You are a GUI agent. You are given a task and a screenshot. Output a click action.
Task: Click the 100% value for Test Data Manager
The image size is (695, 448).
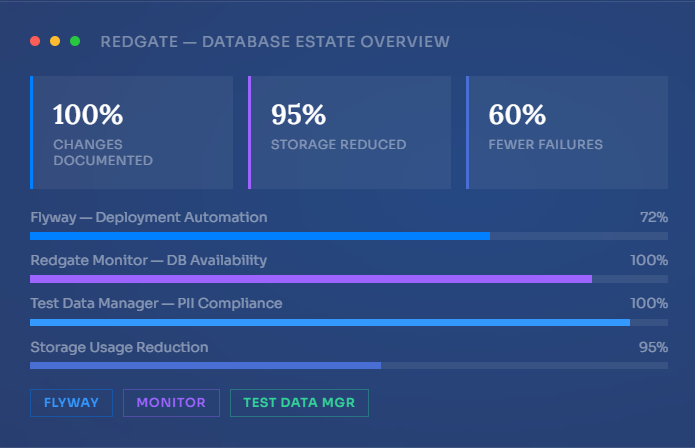click(x=649, y=304)
